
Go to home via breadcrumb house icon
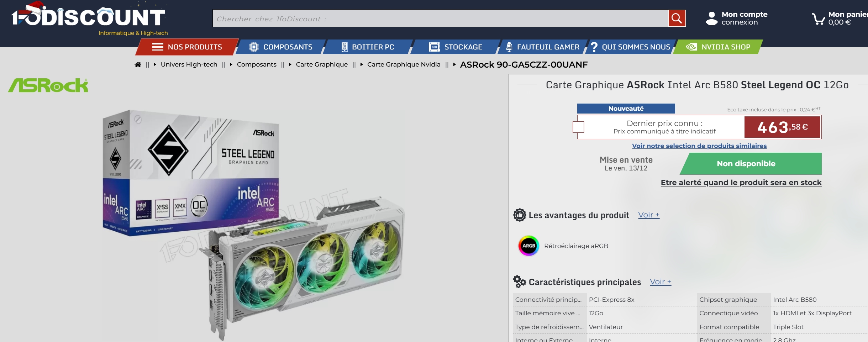138,64
